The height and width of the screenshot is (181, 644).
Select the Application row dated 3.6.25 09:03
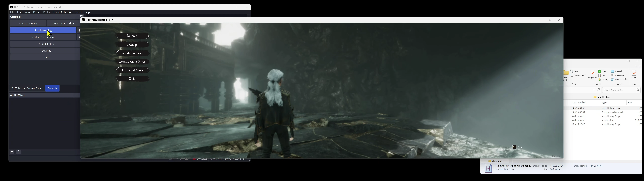pos(603,120)
